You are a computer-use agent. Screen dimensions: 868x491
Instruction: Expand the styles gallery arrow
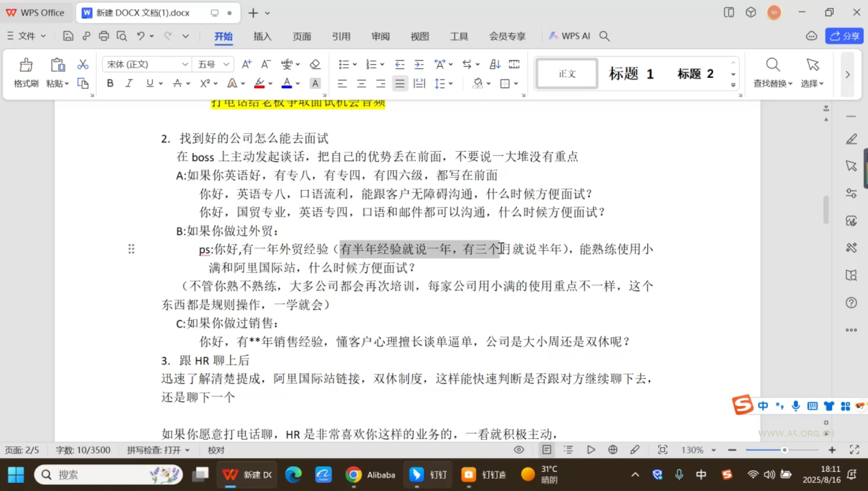[x=733, y=85]
